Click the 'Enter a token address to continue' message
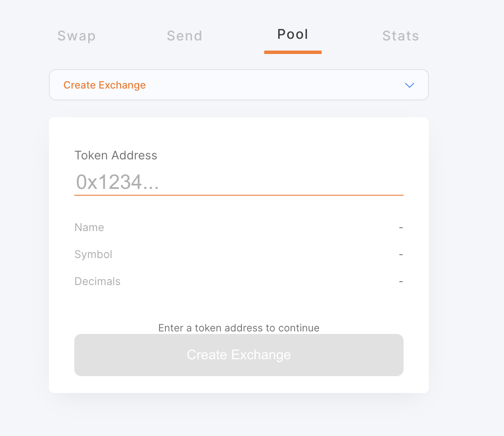Viewport: 504px width, 436px height. tap(238, 328)
